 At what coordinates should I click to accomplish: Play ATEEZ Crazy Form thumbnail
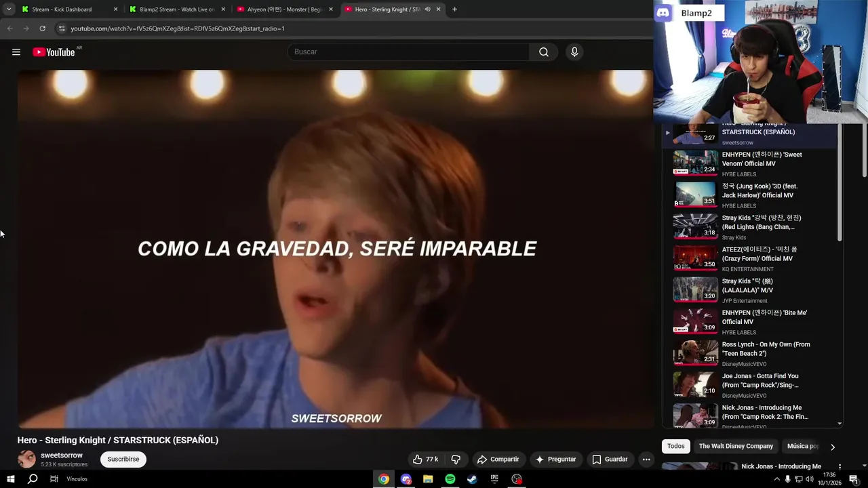click(695, 258)
